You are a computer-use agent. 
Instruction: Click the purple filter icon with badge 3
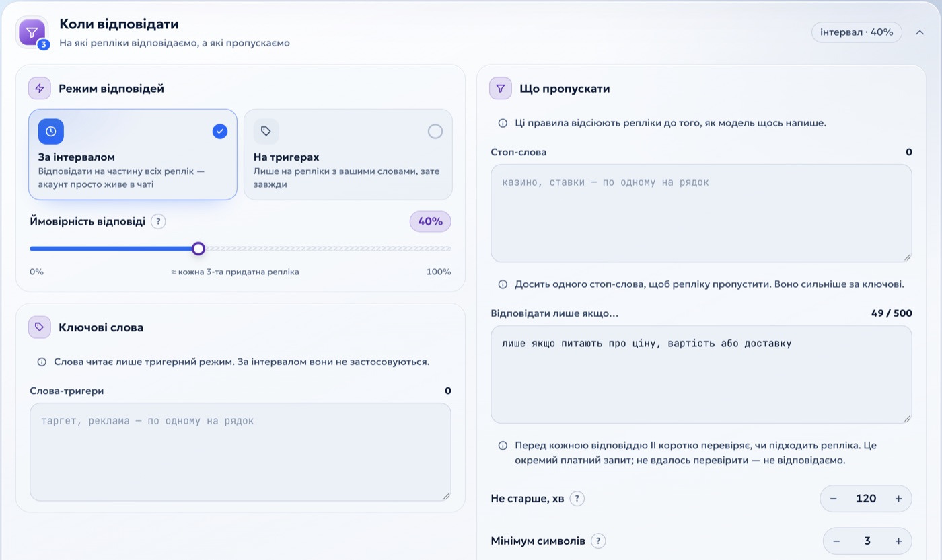tap(32, 32)
